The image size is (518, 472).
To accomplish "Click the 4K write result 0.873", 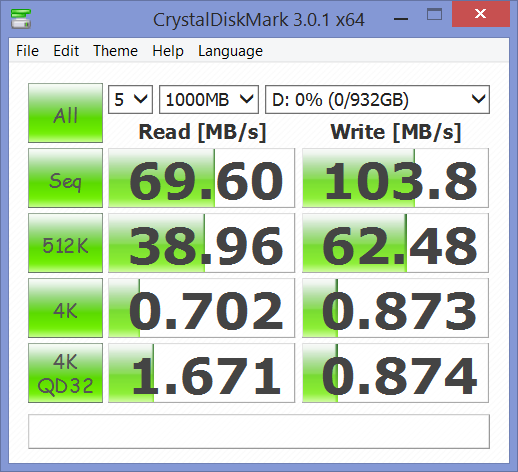I will pos(395,308).
